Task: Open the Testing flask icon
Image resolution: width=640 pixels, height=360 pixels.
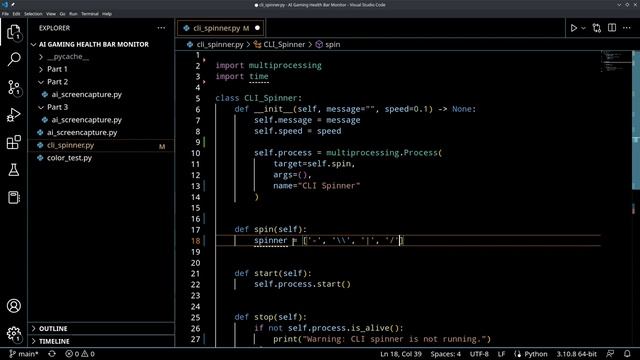Action: 13,170
